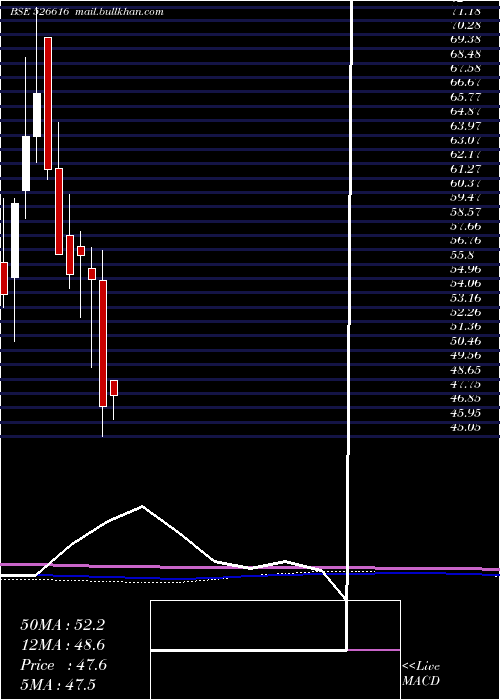Click the 50MA : 52.2 label
Viewport: 500px width, 700px height.
[x=62, y=625]
